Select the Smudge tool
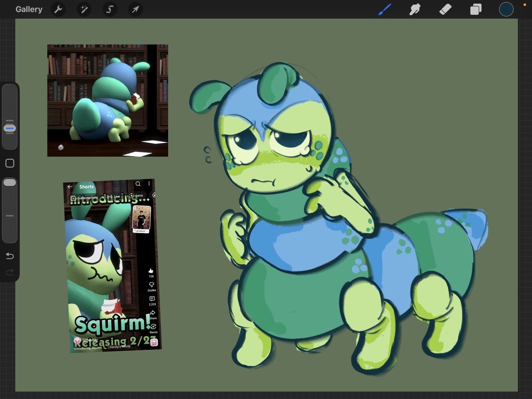The image size is (532, 399). click(x=415, y=9)
